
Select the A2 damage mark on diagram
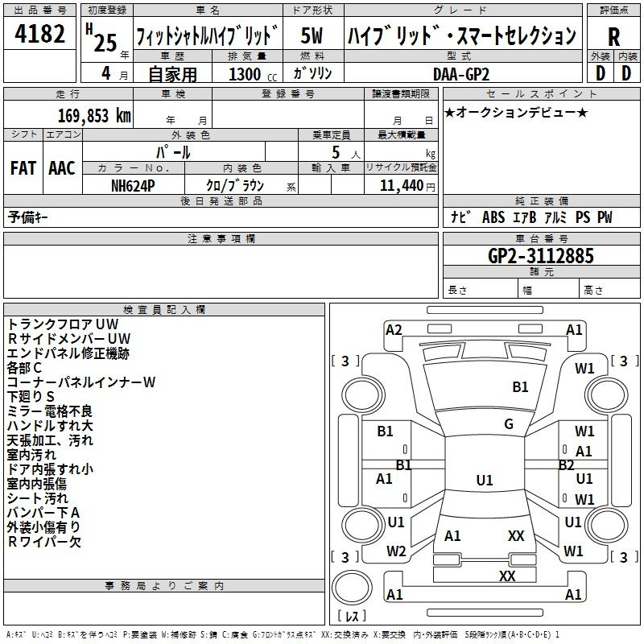pyautogui.click(x=394, y=330)
